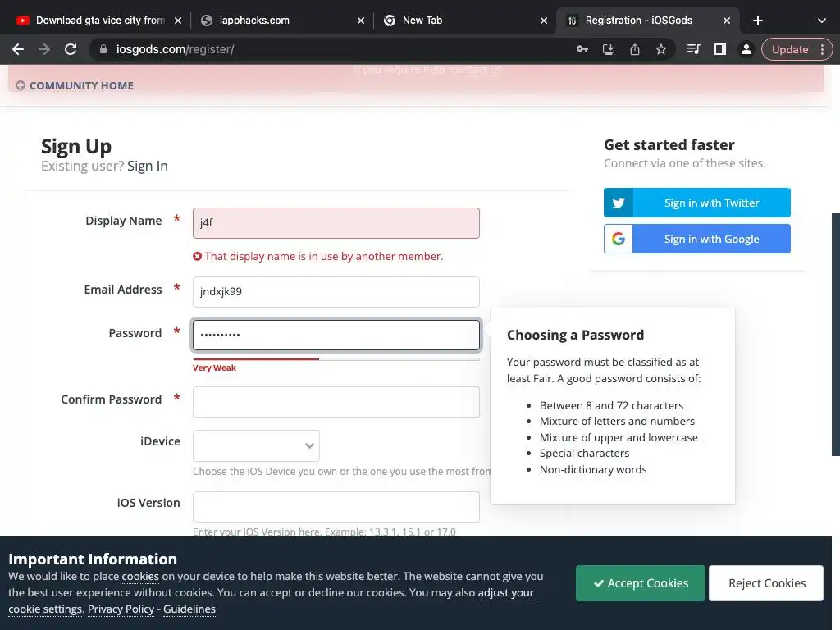The height and width of the screenshot is (630, 840).
Task: Open the Sign In link for existing users
Action: coord(148,166)
